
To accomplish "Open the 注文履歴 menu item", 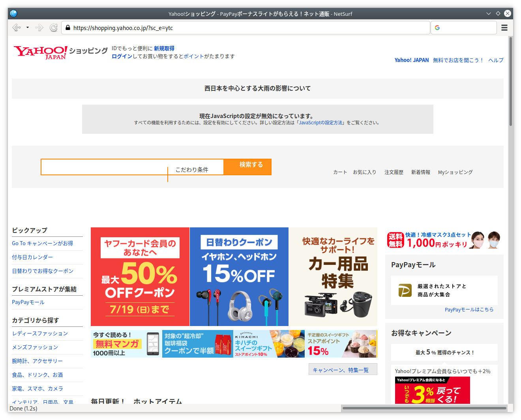I will click(394, 172).
